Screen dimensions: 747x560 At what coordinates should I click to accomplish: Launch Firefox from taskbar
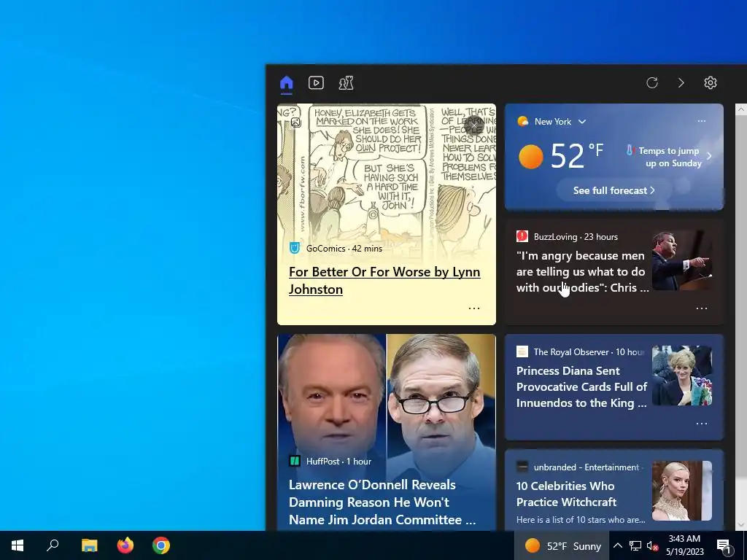pyautogui.click(x=125, y=545)
